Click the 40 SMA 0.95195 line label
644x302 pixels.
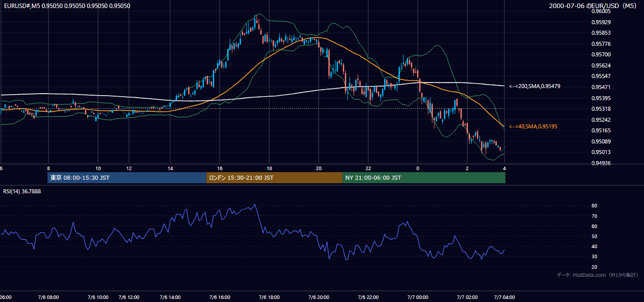[533, 126]
